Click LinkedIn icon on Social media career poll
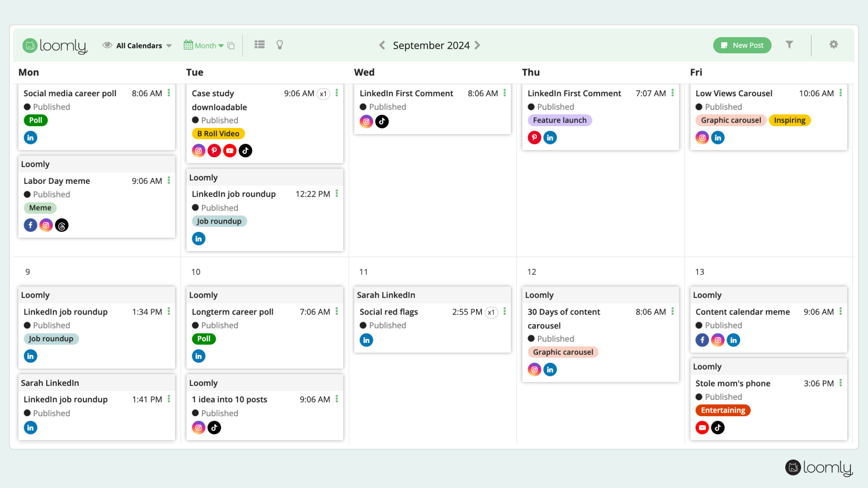The image size is (868, 488). [30, 137]
